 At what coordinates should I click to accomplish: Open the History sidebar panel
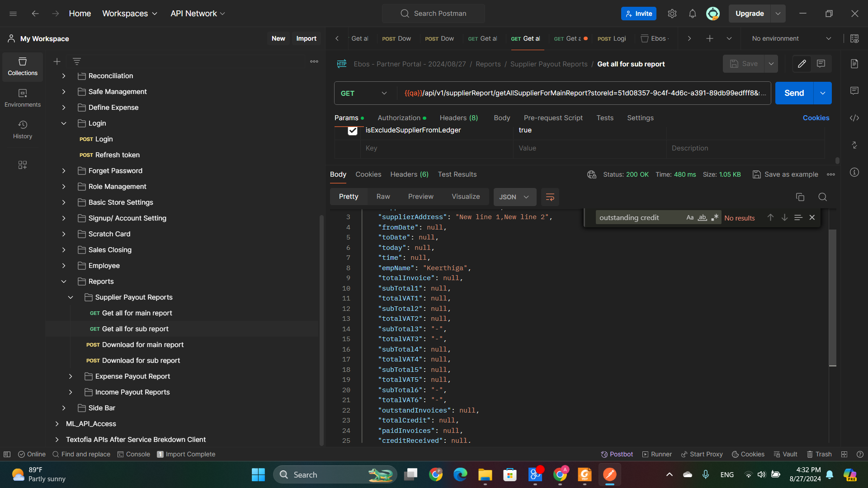(23, 130)
